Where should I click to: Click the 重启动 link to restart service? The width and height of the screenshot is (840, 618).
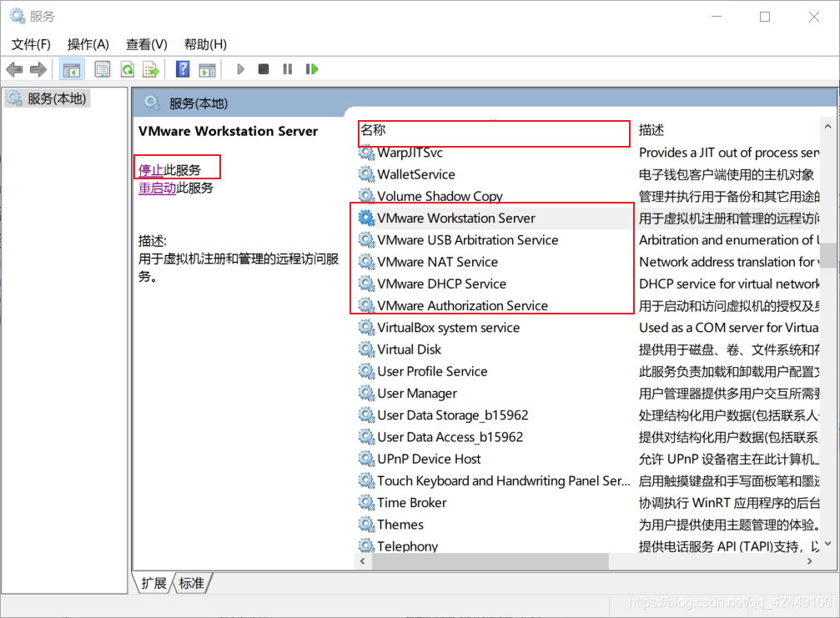157,188
